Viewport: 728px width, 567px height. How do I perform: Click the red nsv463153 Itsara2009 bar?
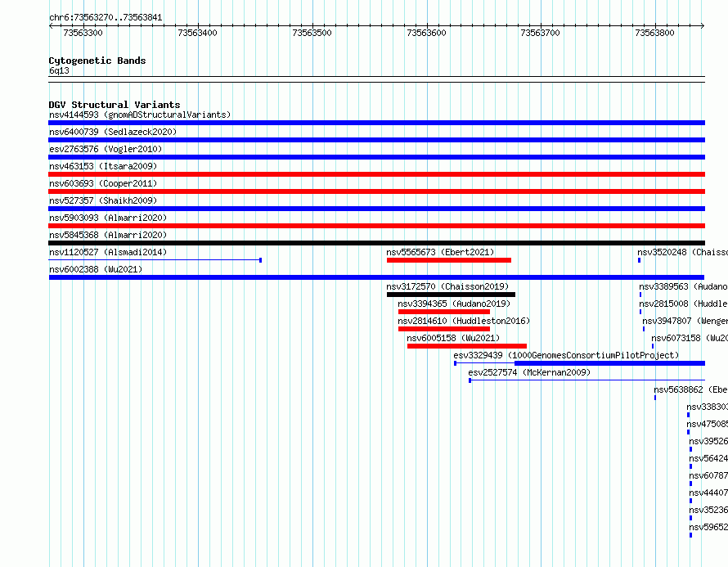coord(376,174)
